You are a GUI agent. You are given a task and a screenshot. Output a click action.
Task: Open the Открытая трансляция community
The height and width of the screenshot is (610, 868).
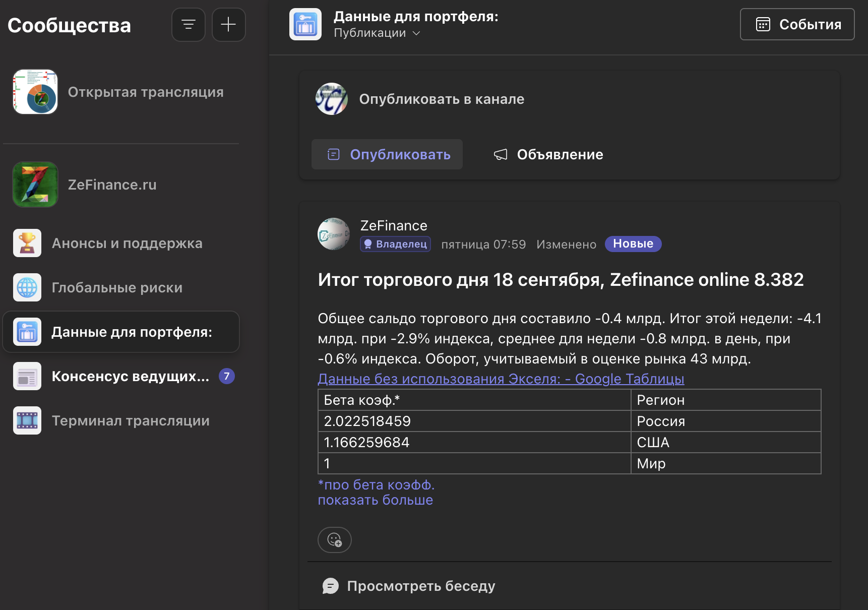pos(121,92)
